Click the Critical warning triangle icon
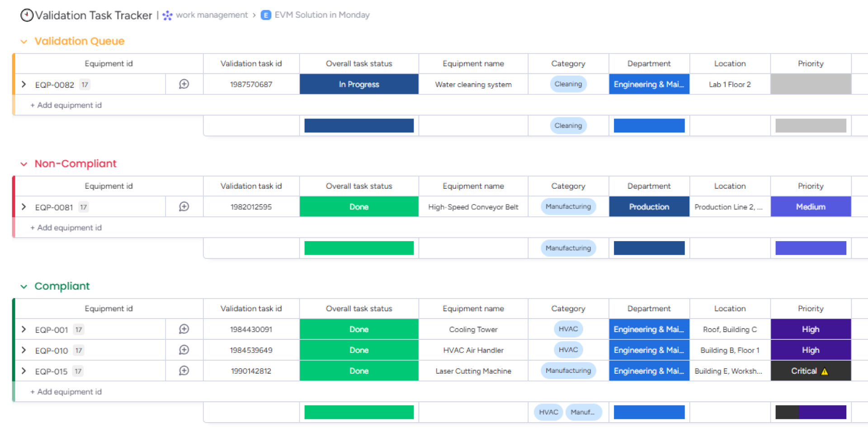868x443 pixels. click(x=825, y=372)
